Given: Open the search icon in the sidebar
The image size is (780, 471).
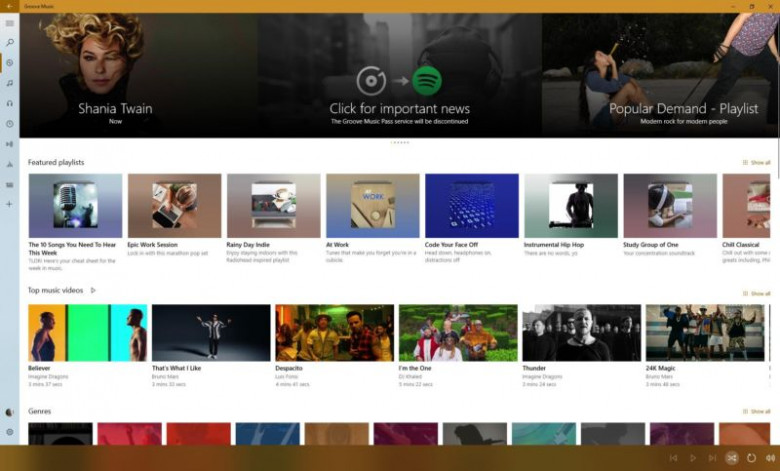Looking at the screenshot, I should [x=10, y=43].
